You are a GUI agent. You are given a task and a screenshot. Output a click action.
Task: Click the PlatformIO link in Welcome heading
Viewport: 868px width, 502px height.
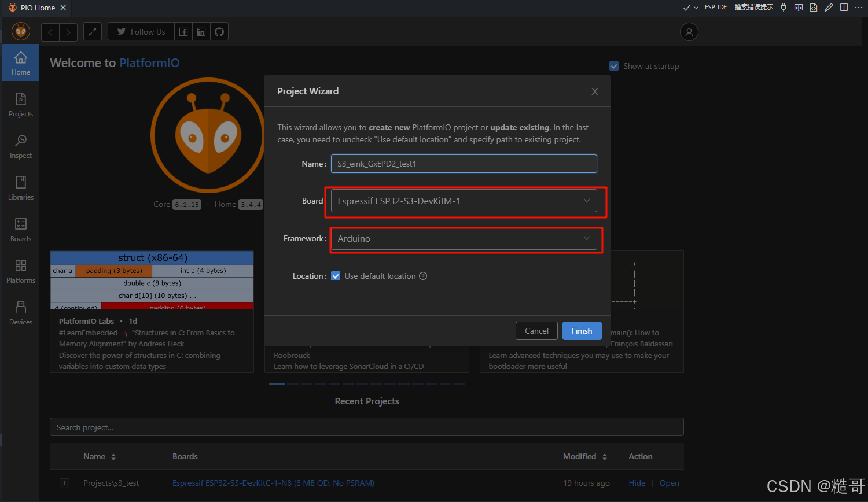(149, 63)
